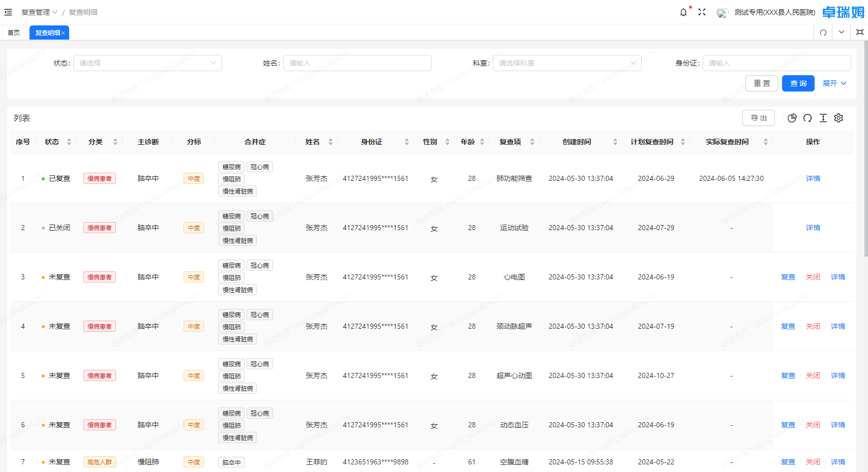Open the chart statistics icon
The width and height of the screenshot is (868, 472).
792,118
